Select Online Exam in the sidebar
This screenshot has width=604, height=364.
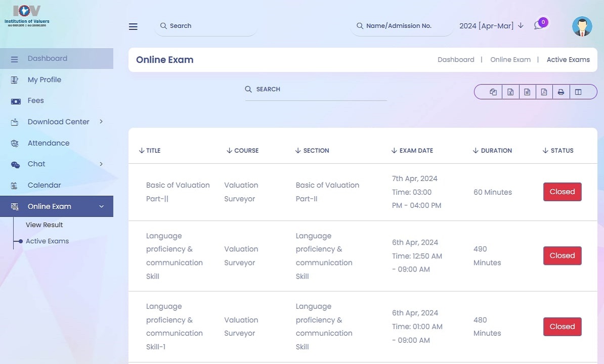[x=57, y=206]
